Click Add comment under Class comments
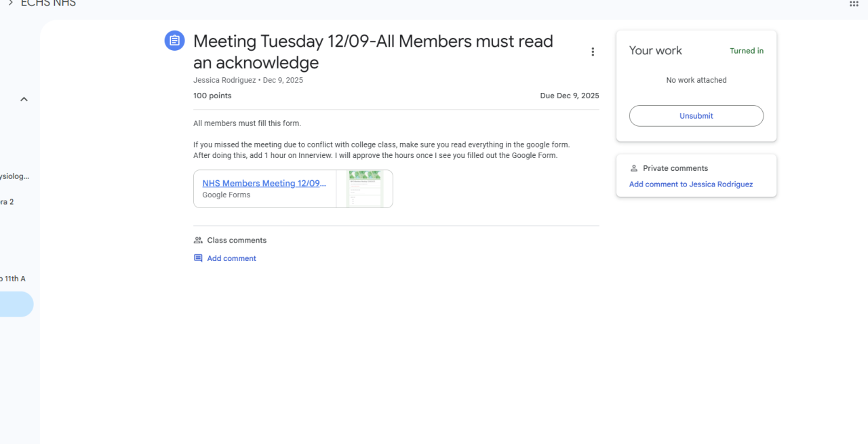This screenshot has width=868, height=444. click(x=231, y=258)
